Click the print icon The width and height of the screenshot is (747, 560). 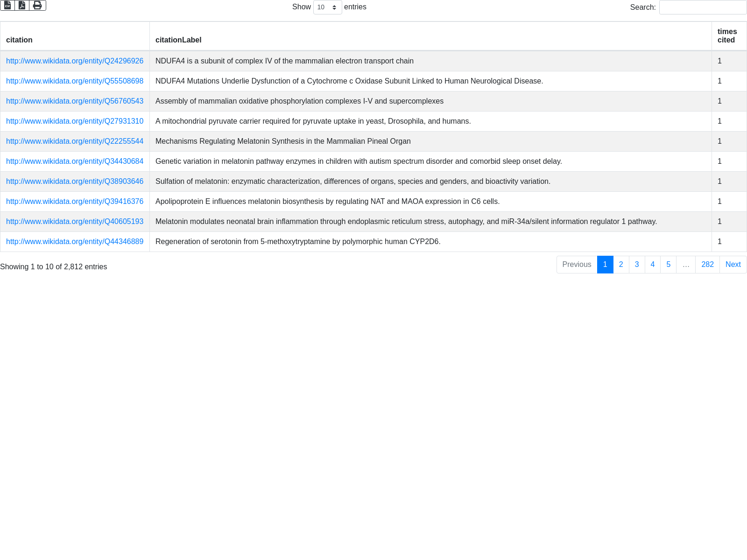point(37,6)
